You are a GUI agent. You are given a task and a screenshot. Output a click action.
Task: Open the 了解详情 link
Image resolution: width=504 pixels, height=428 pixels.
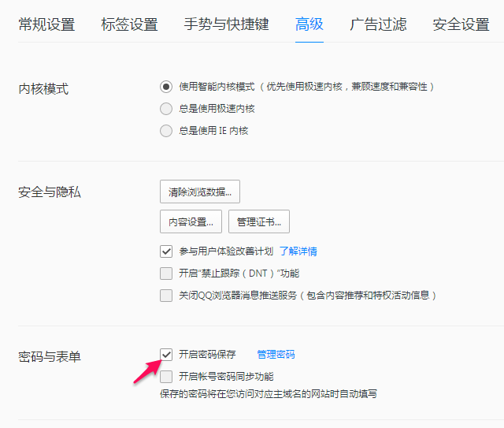click(x=298, y=251)
